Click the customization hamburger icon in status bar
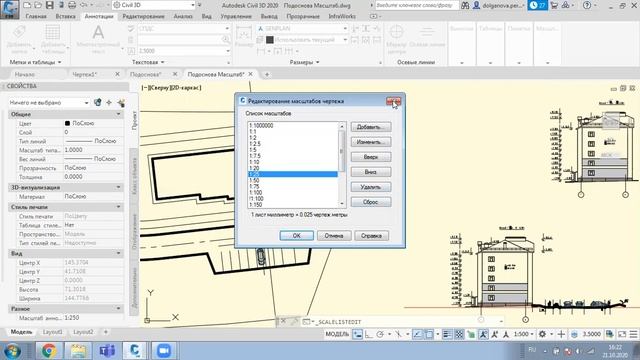 pyautogui.click(x=633, y=334)
